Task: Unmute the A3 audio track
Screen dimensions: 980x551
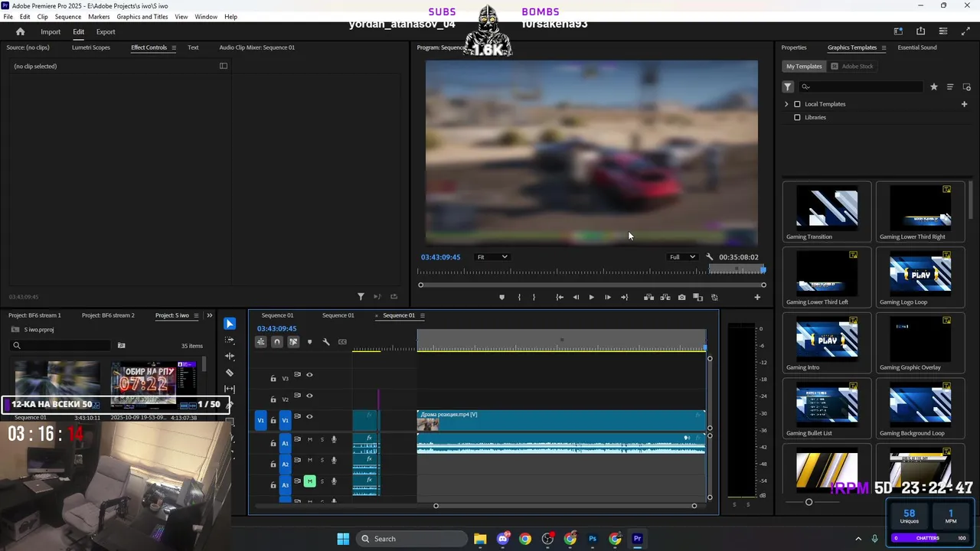Action: tap(309, 481)
